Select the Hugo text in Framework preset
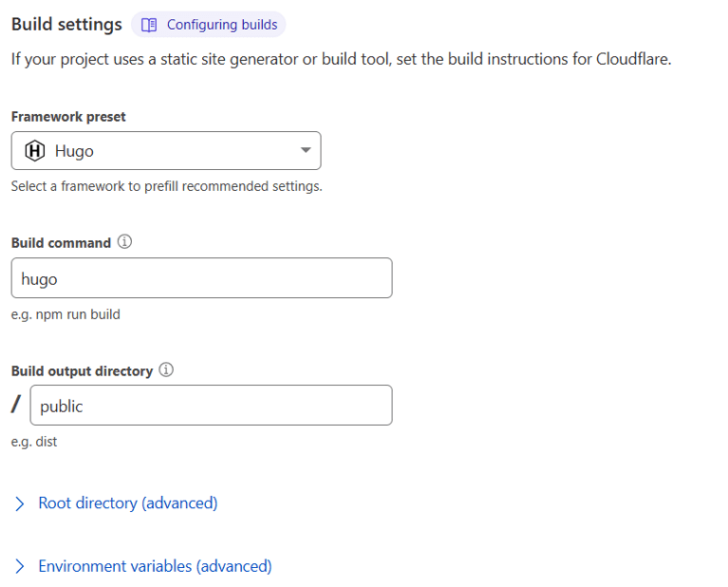Screen dimensions: 728x587 coord(74,151)
